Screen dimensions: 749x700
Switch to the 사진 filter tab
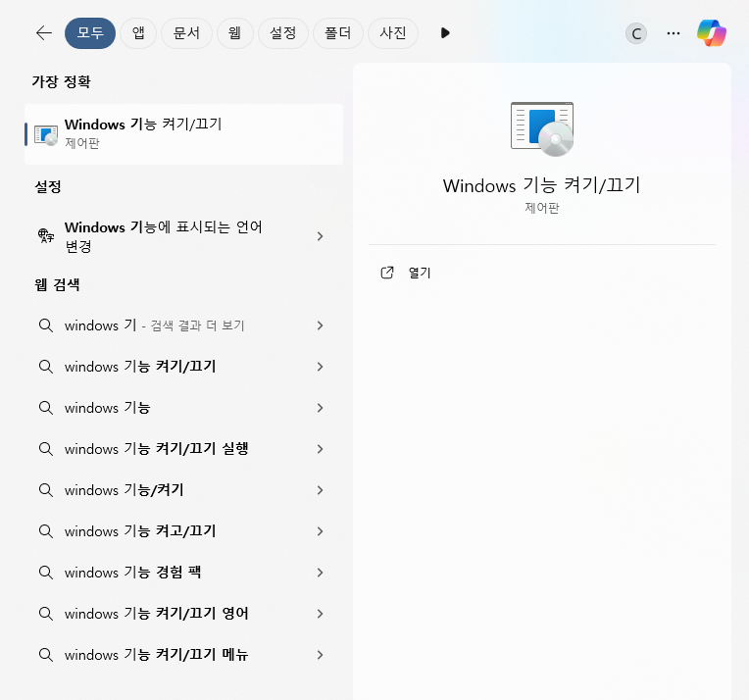click(393, 33)
